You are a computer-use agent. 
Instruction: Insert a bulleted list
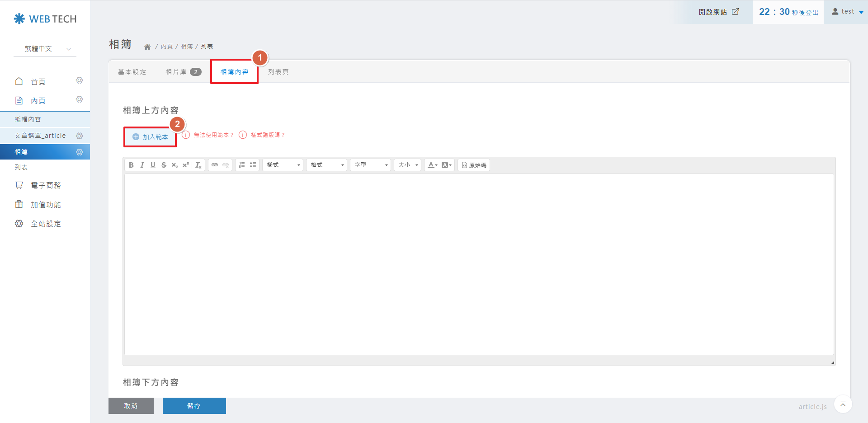(x=253, y=165)
